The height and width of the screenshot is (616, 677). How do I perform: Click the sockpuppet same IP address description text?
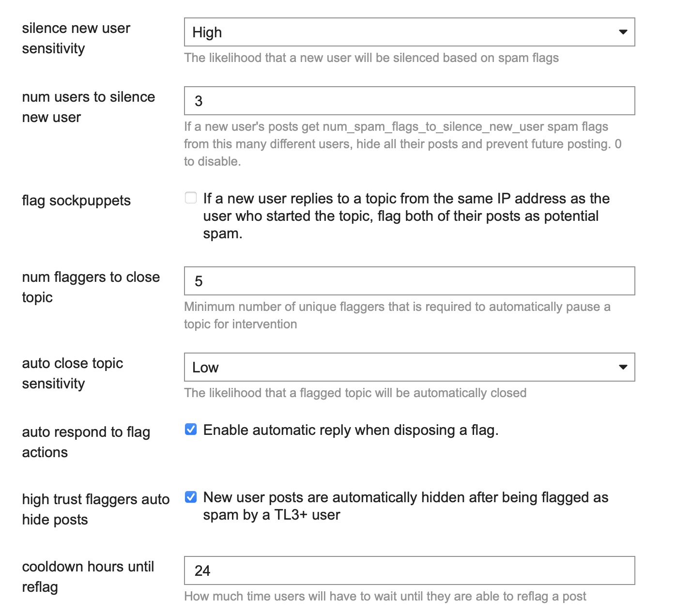(x=406, y=216)
